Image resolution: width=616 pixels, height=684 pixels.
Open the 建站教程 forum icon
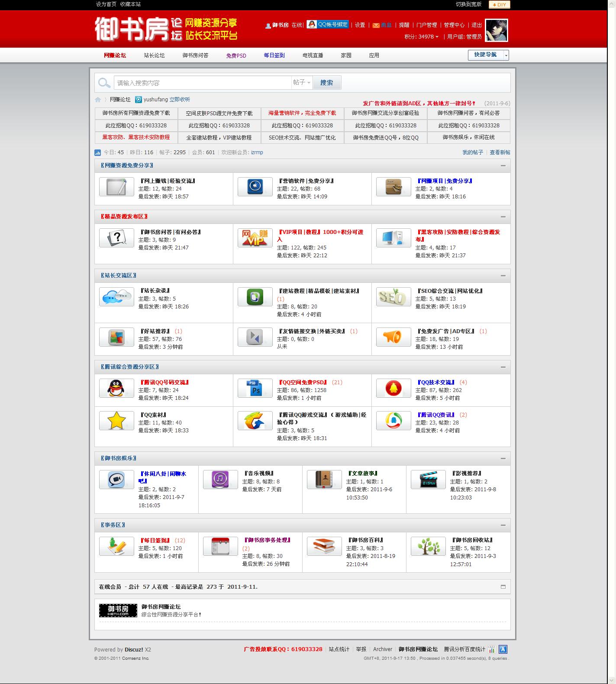[x=255, y=297]
